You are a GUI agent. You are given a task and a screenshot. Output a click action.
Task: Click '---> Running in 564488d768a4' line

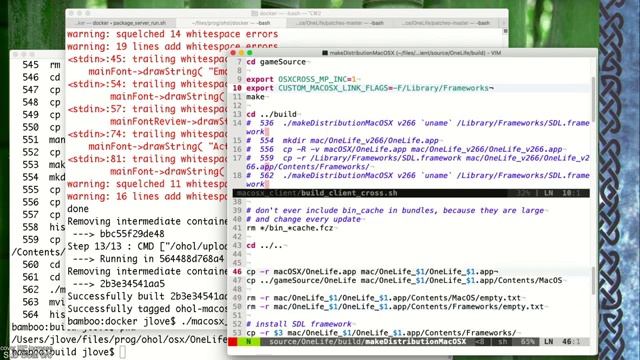click(x=149, y=259)
